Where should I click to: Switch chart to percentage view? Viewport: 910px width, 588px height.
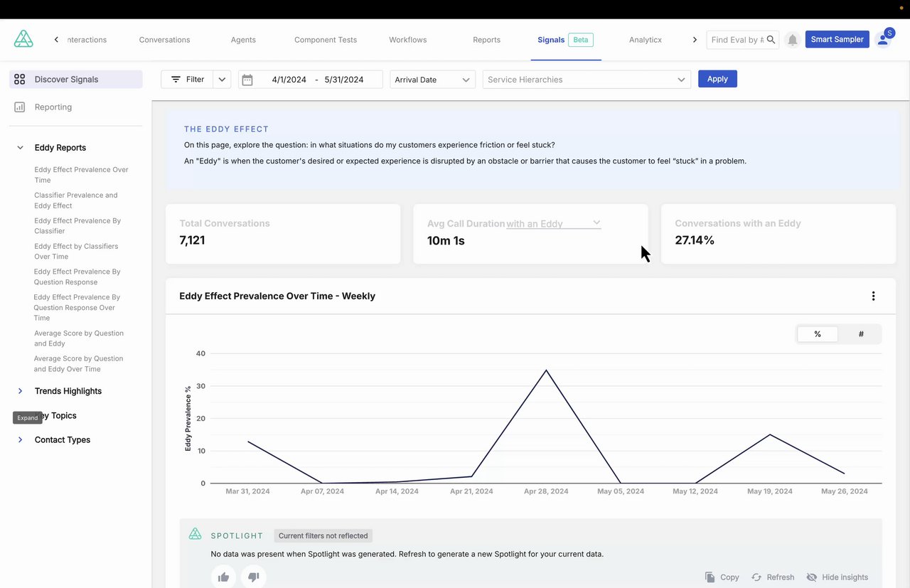[x=818, y=334]
